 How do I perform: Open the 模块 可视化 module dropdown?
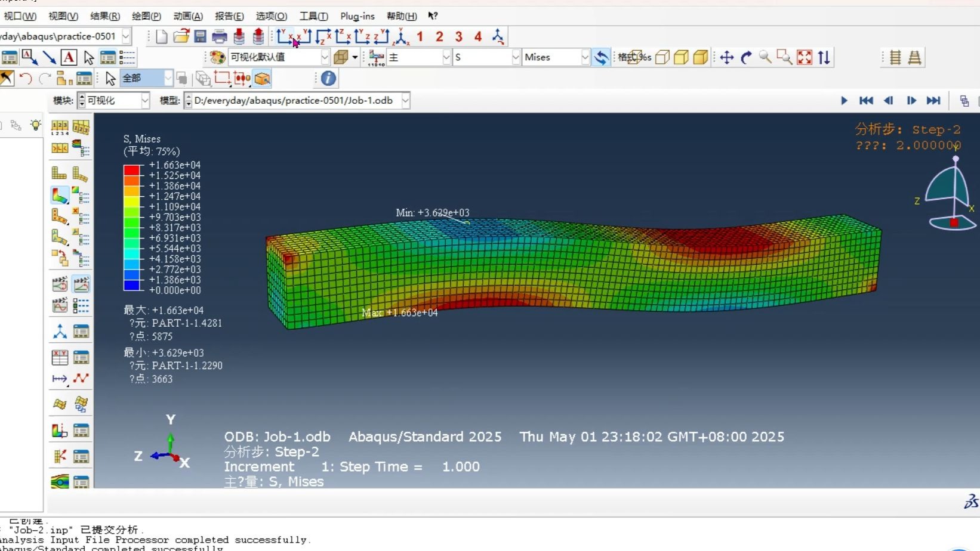pos(145,101)
